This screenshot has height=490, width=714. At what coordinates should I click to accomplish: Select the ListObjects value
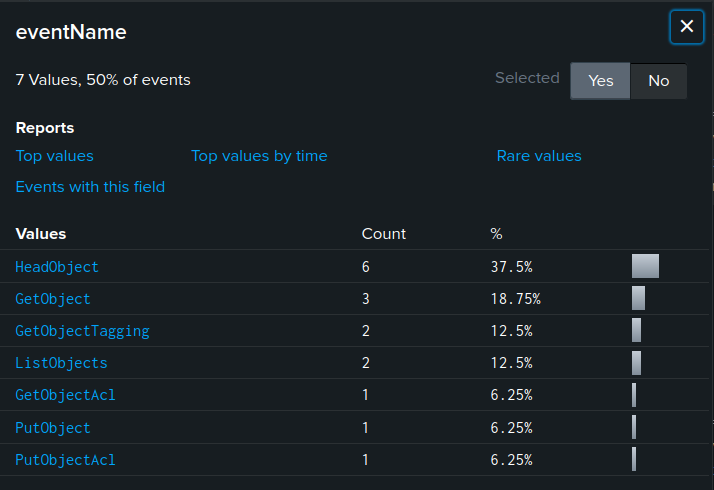point(61,363)
